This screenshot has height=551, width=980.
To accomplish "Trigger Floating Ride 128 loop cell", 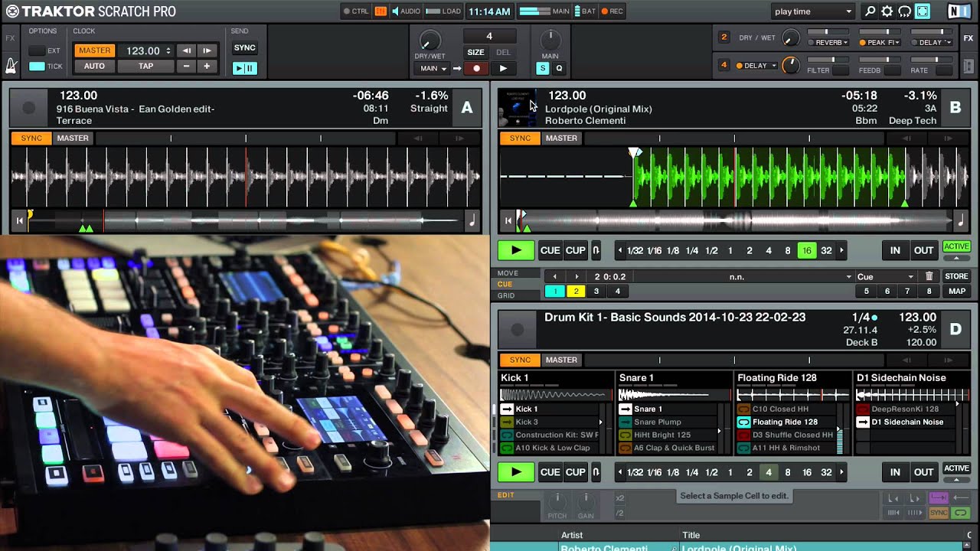I will (x=743, y=422).
